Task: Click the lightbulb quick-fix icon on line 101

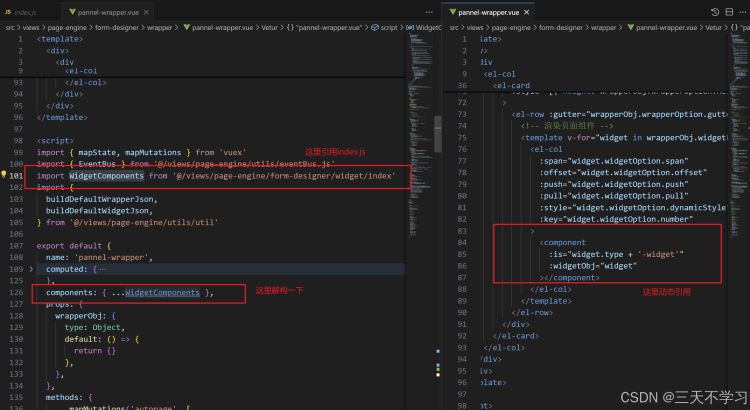Action: click(6, 176)
